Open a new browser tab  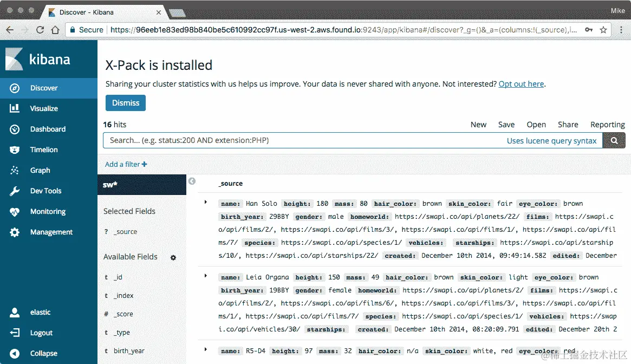177,14
